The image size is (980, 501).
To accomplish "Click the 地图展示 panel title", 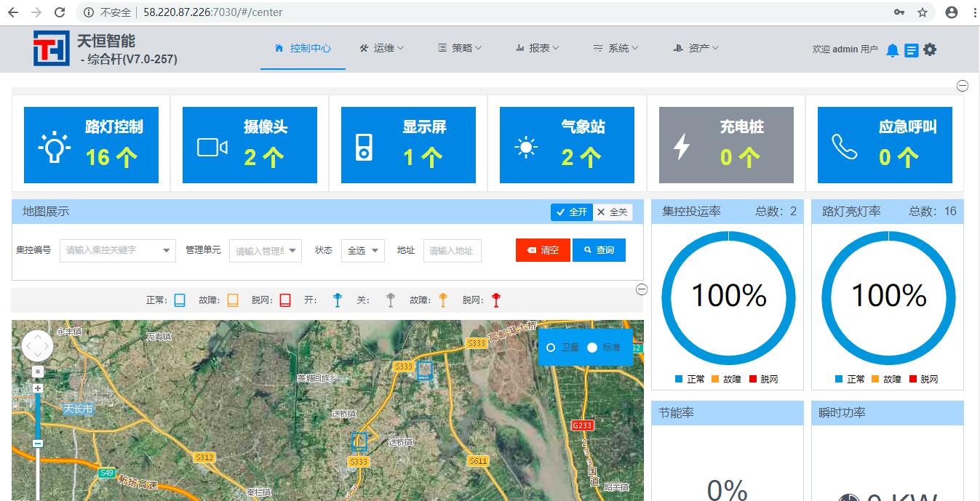I will click(x=46, y=212).
